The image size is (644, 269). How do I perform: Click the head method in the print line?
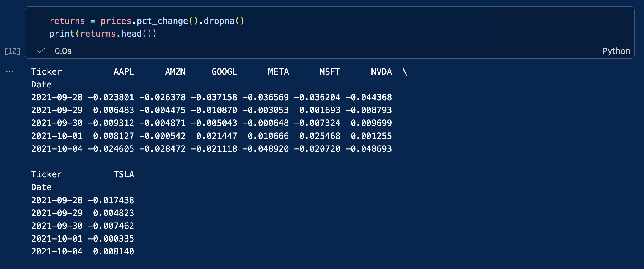tap(131, 34)
